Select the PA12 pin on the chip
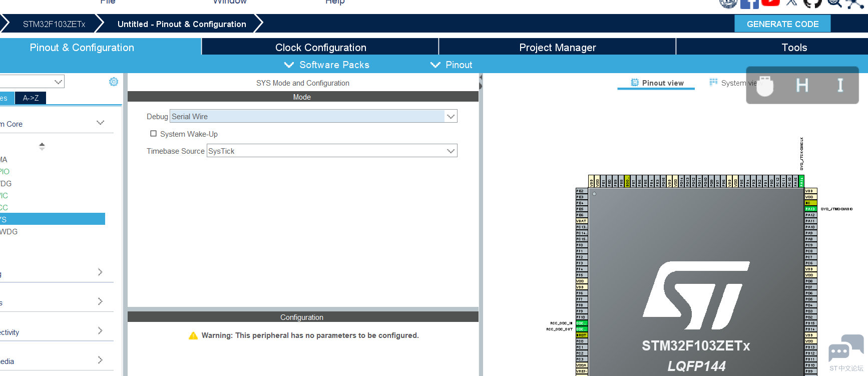Screen dimensions: 868x376 coord(810,215)
